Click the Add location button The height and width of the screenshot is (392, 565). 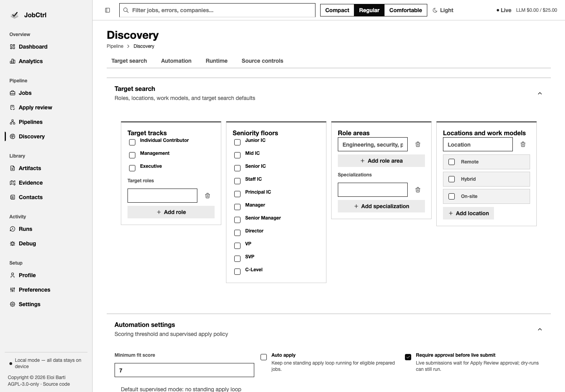(468, 213)
